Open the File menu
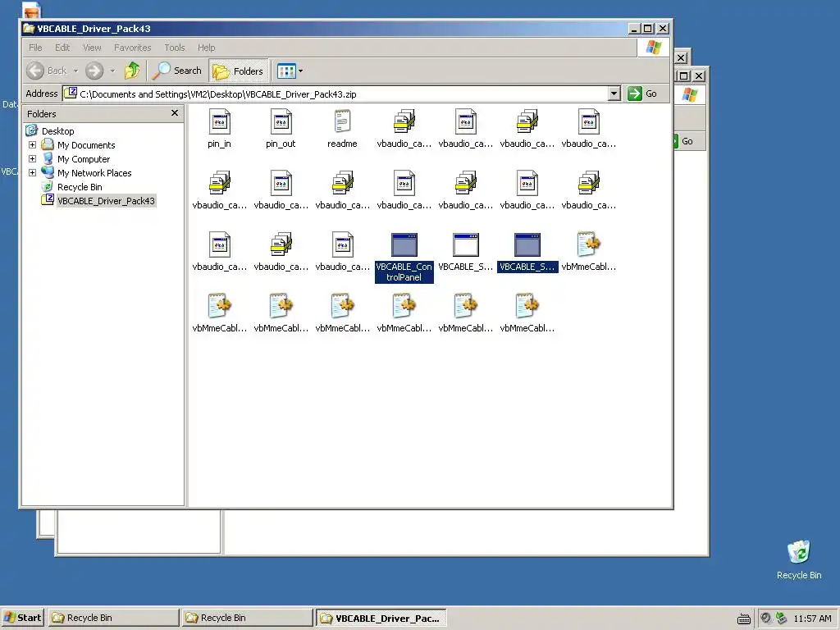 click(x=35, y=48)
